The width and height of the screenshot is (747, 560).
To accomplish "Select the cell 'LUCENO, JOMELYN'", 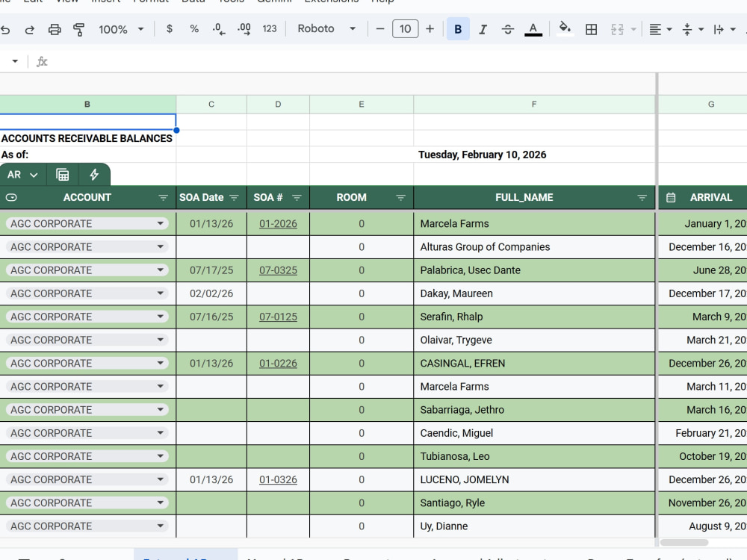I will [x=534, y=479].
